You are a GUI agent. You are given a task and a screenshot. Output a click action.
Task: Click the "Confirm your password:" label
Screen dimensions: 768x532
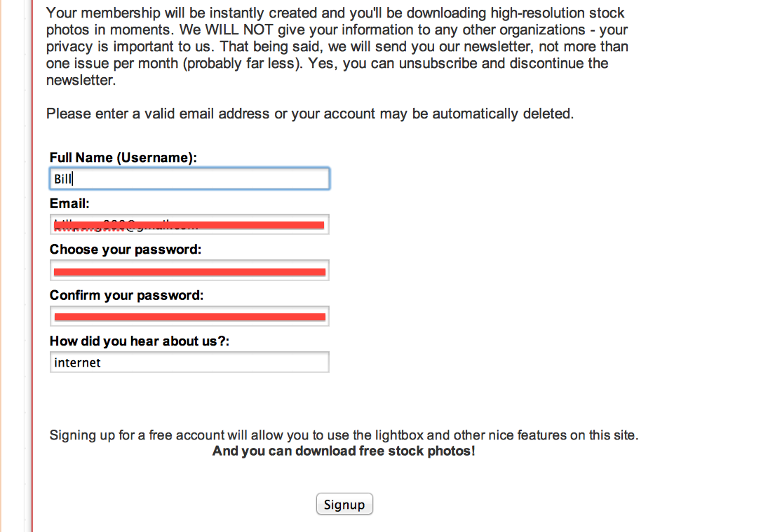pos(126,296)
